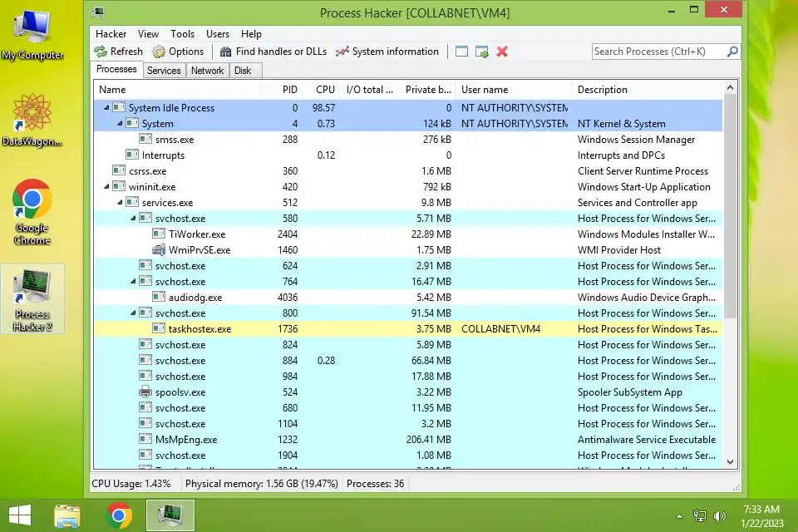
Task: Click the vertical scrollbar thumb
Action: 731,206
